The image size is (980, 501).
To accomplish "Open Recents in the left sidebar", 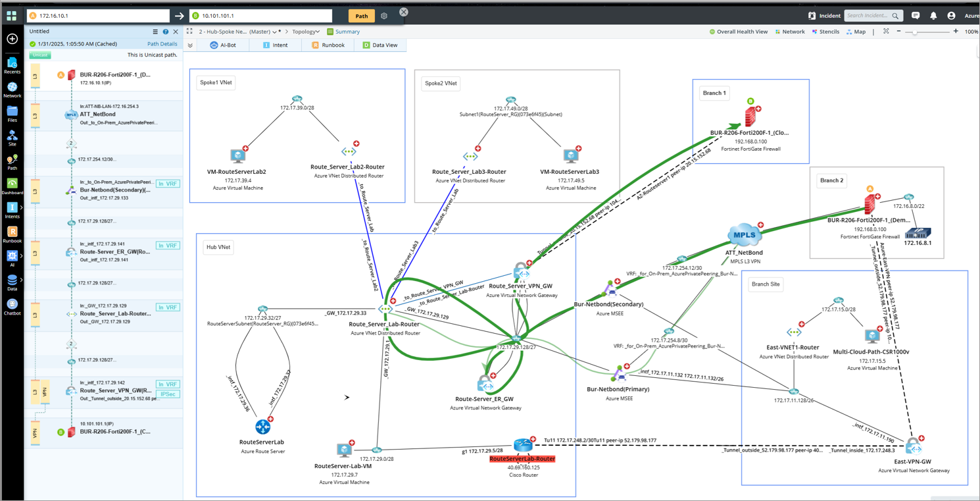I will 12,65.
